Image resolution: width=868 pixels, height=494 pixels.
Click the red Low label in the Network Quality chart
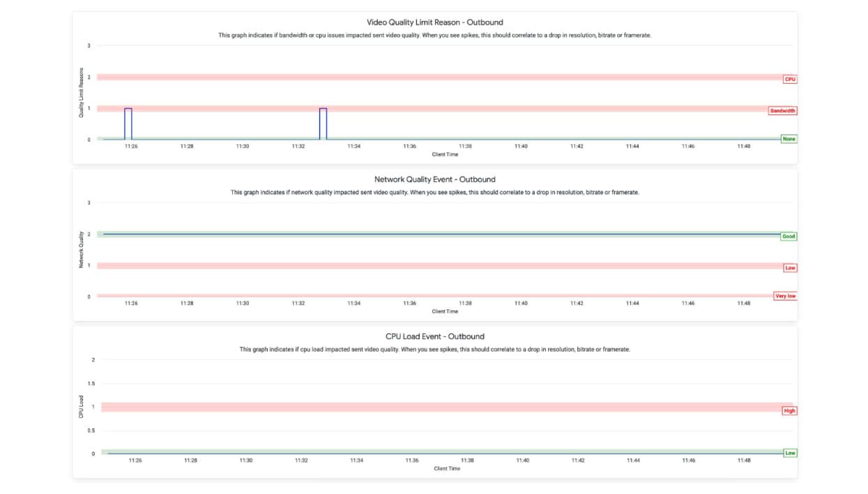pyautogui.click(x=790, y=267)
